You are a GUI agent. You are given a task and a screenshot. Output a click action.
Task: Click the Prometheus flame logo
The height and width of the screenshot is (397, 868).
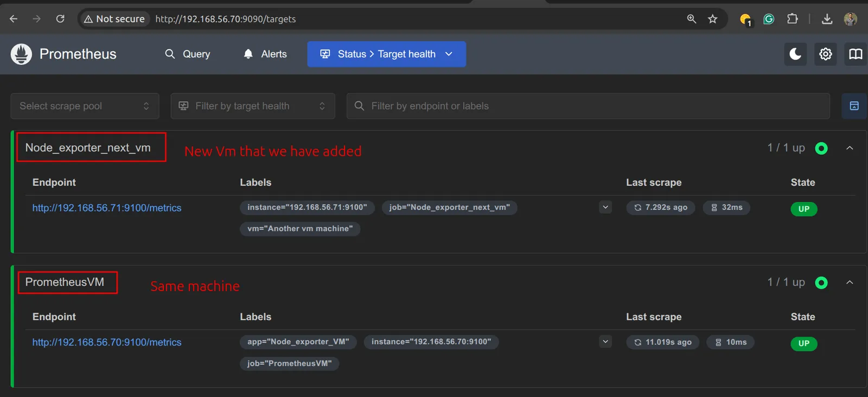coord(21,54)
